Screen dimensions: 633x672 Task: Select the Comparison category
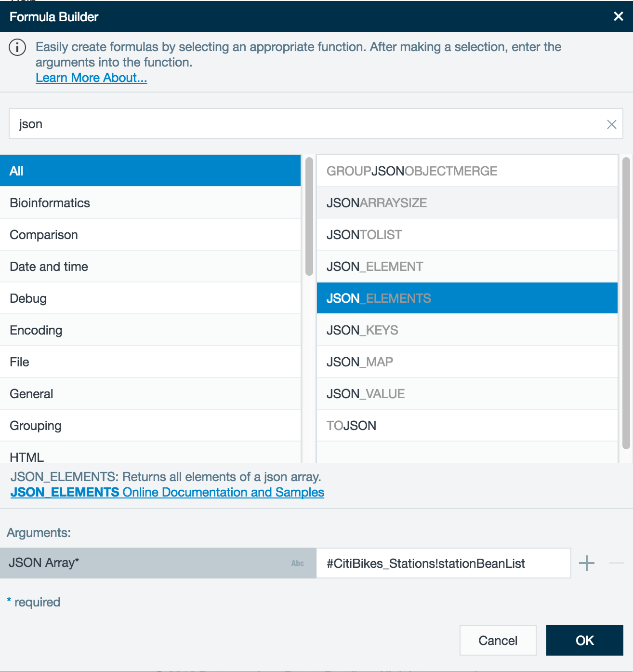coord(150,235)
